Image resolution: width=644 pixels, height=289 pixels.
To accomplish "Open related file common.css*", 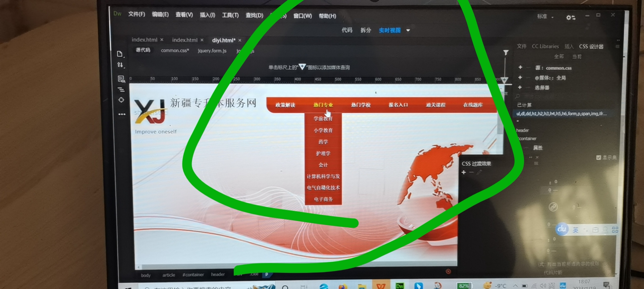I will pyautogui.click(x=175, y=51).
